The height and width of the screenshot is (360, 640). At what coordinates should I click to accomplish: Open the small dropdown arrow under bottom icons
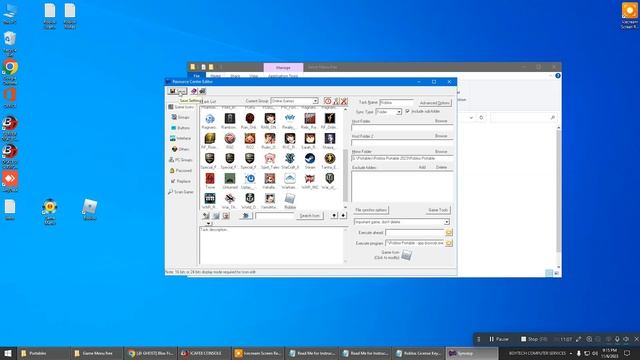pos(208,223)
